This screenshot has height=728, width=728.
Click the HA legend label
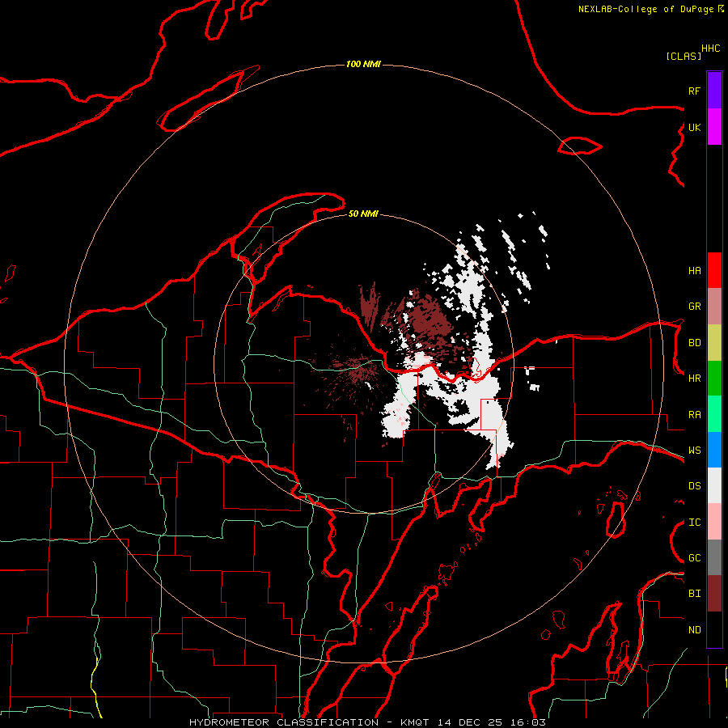click(x=694, y=270)
